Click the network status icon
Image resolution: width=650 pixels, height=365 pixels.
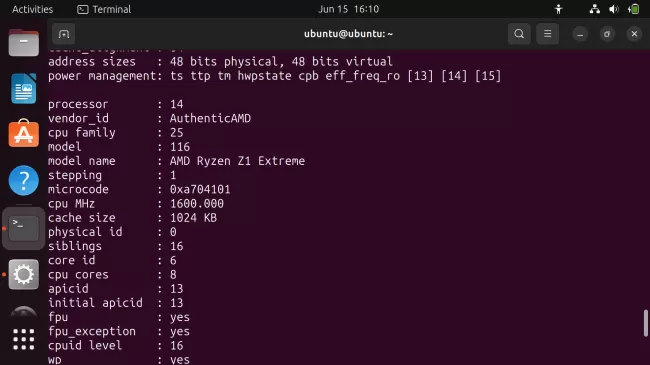594,9
